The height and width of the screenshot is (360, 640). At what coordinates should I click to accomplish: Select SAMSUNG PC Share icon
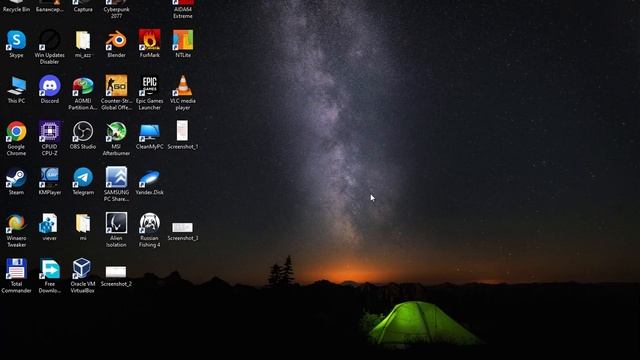[116, 184]
